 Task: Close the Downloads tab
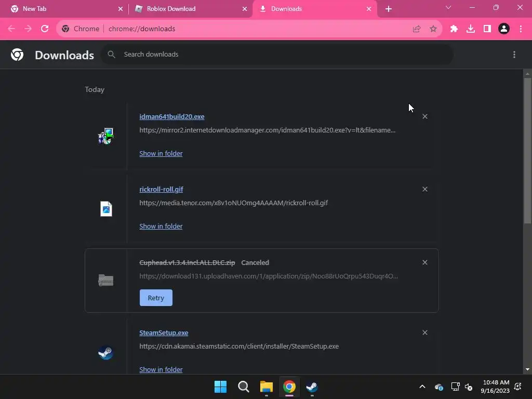tap(369, 9)
